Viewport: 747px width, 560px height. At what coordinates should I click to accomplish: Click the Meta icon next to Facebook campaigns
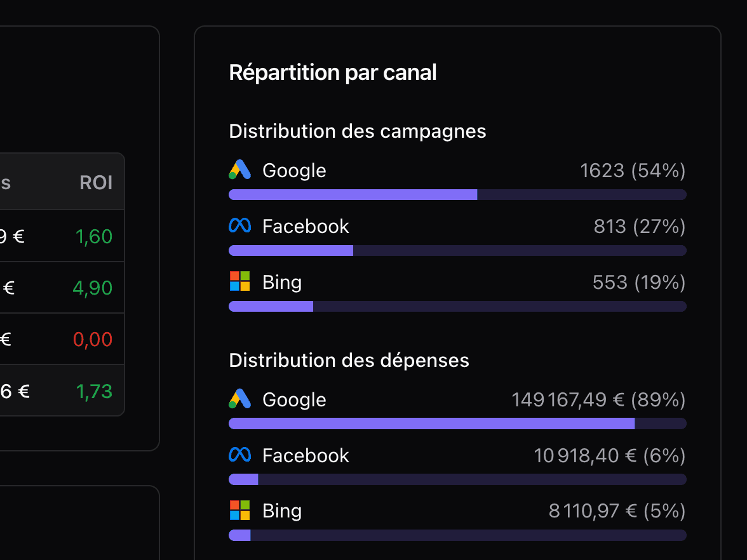[x=239, y=225]
